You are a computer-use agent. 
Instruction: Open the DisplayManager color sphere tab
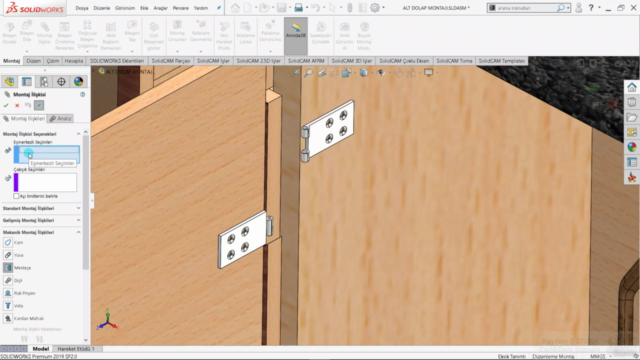tap(78, 82)
